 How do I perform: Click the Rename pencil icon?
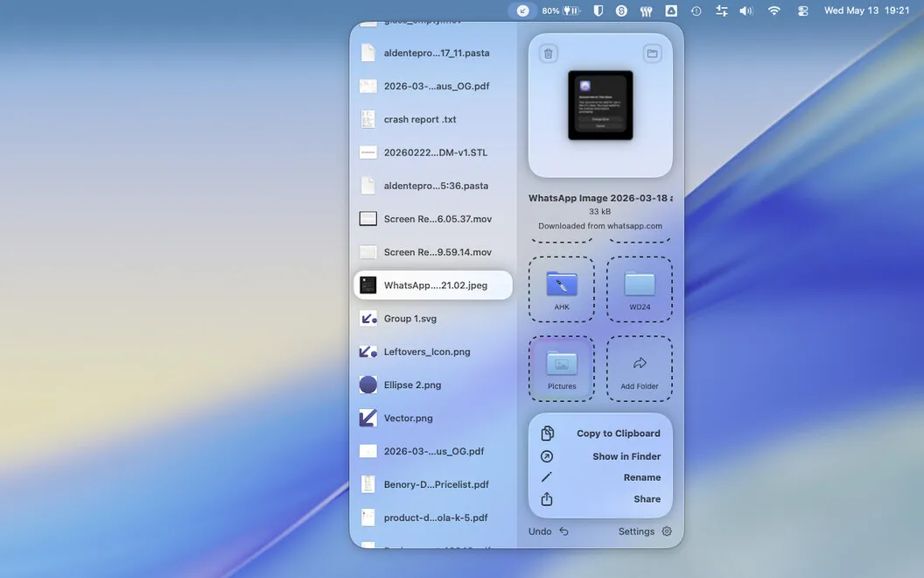coord(547,477)
